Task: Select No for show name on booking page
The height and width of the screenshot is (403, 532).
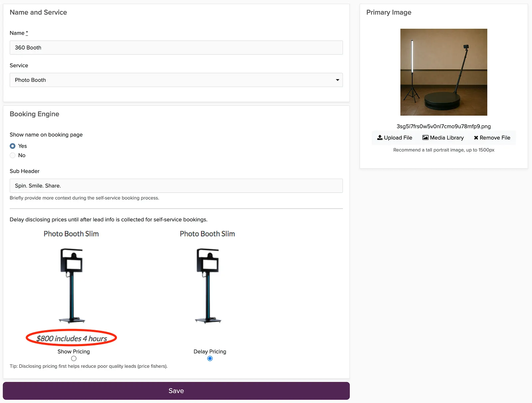Action: pyautogui.click(x=13, y=155)
